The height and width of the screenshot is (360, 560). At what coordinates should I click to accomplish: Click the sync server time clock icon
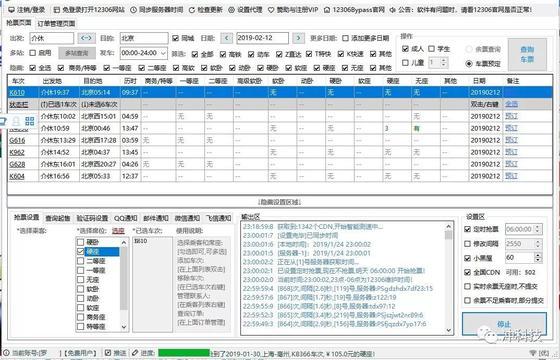[133, 10]
